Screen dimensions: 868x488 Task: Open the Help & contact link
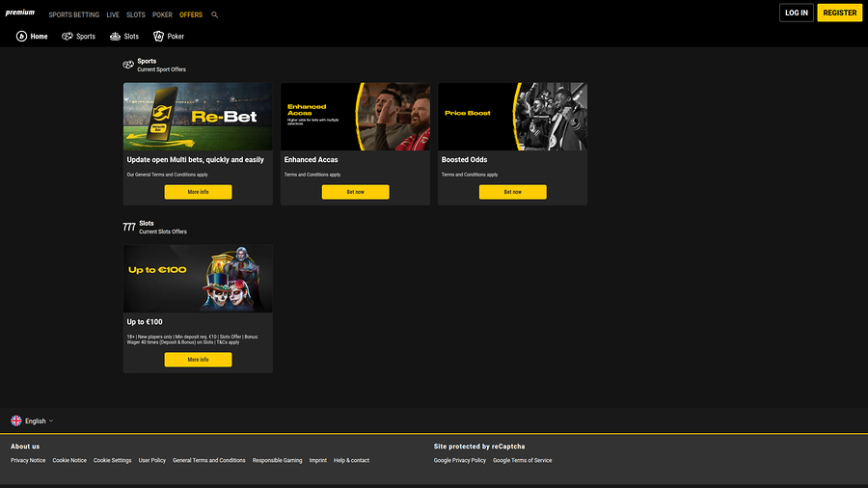pyautogui.click(x=351, y=460)
